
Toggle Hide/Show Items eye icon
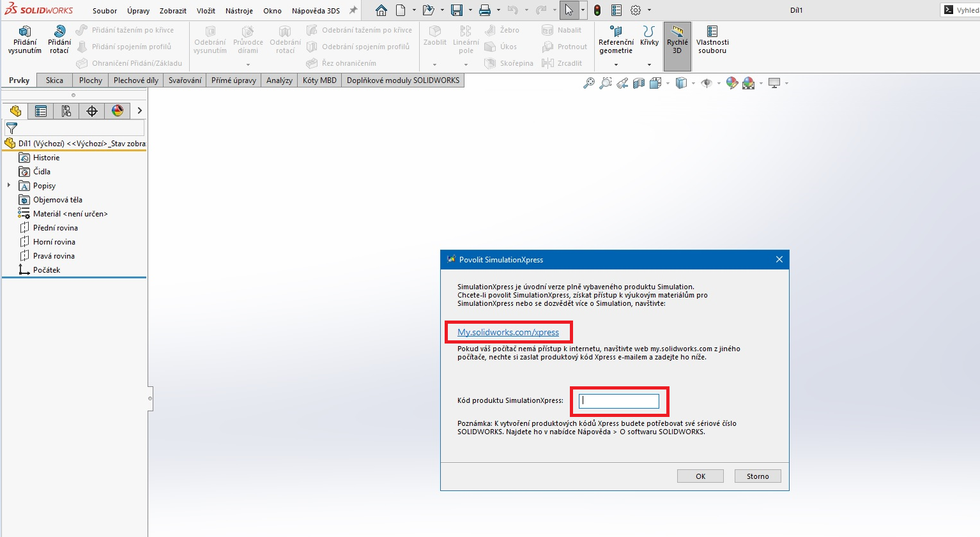(707, 83)
